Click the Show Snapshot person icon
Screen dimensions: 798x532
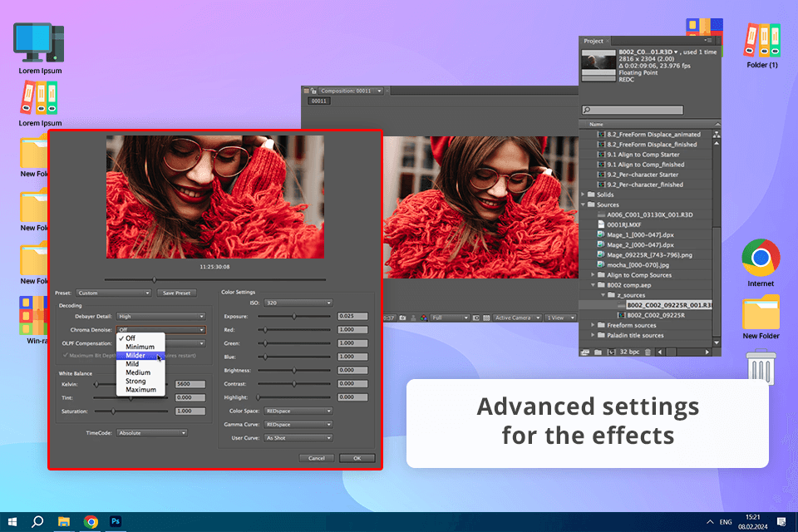click(x=413, y=318)
